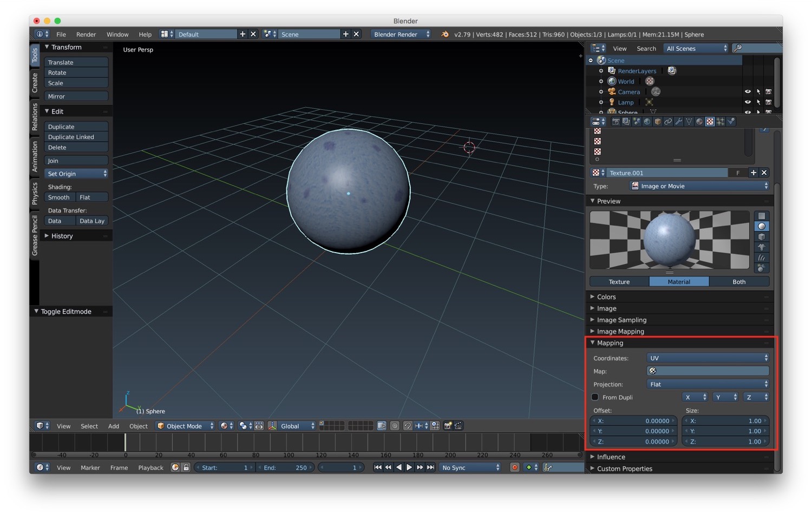Image resolution: width=812 pixels, height=514 pixels.
Task: Set preview shape to cube
Action: tap(762, 237)
